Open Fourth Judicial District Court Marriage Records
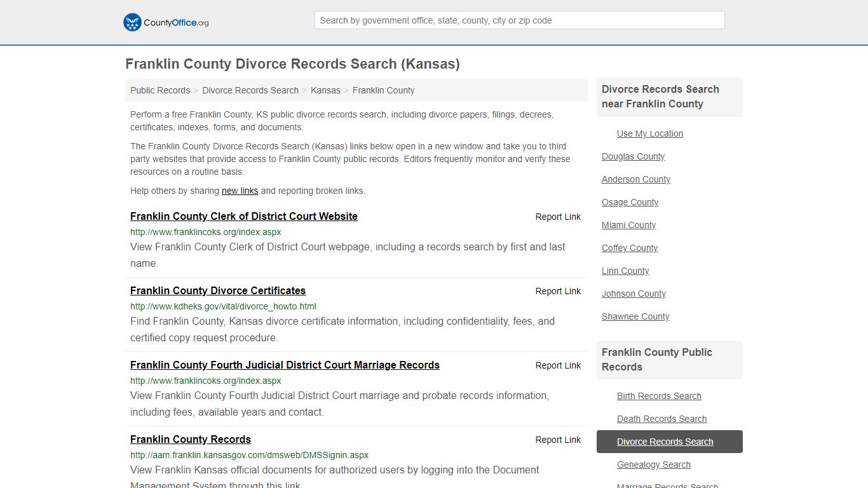 (x=285, y=365)
